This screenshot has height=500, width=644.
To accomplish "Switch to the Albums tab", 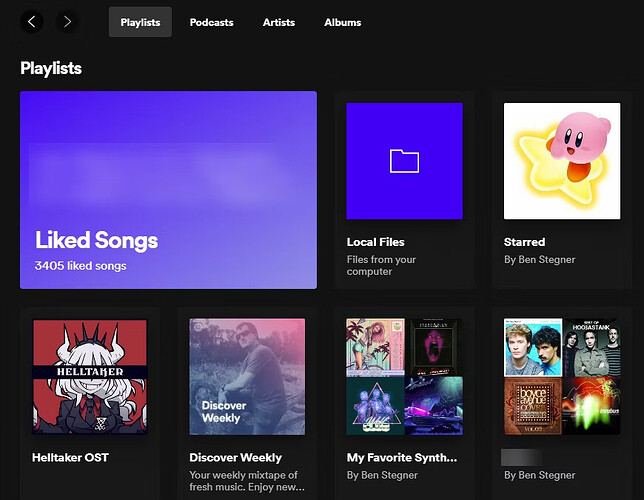I will coord(343,22).
